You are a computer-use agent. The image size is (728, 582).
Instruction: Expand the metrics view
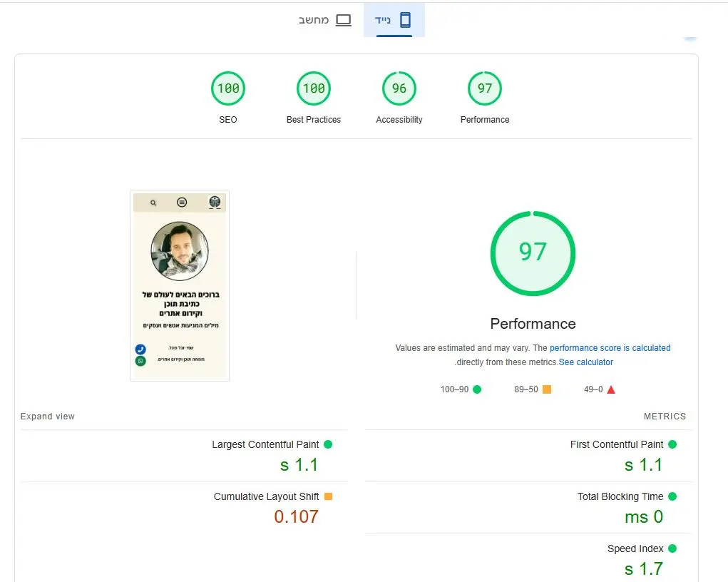coord(48,417)
